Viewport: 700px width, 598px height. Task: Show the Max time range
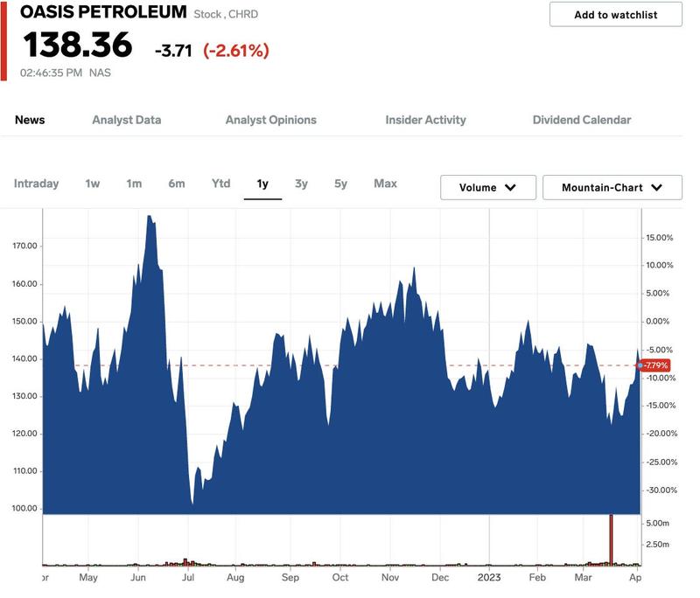click(385, 184)
